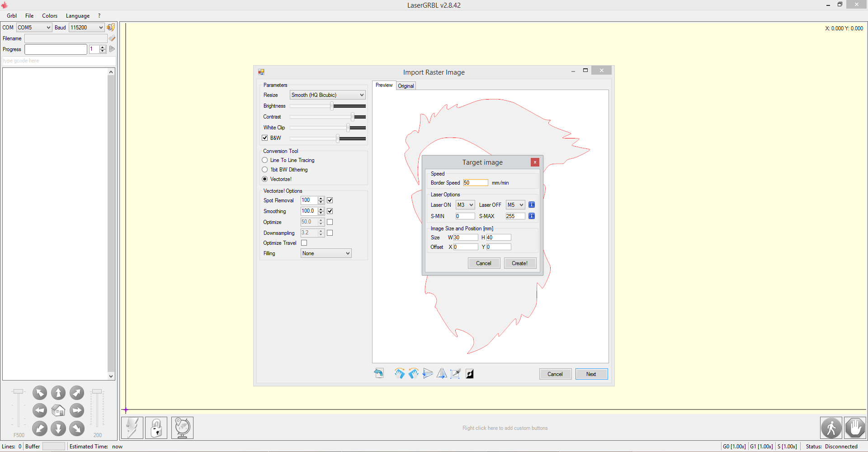Jog the laser upward

(58, 393)
